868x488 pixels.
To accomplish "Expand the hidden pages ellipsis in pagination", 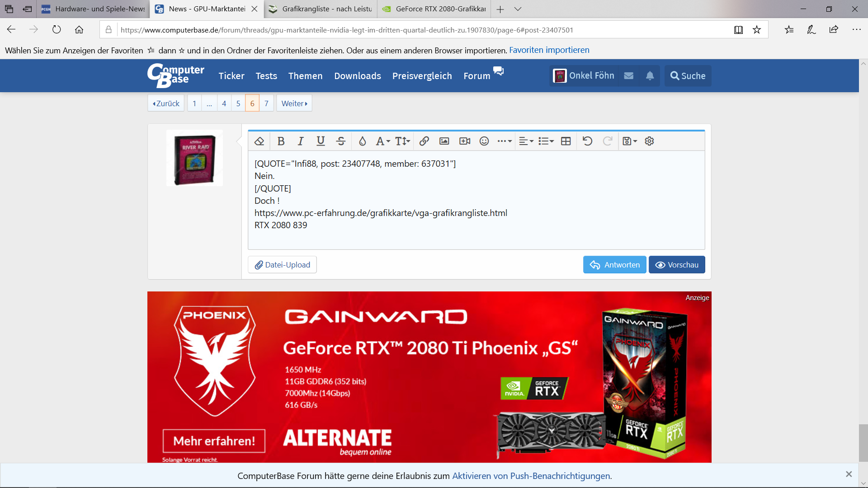I will (209, 103).
